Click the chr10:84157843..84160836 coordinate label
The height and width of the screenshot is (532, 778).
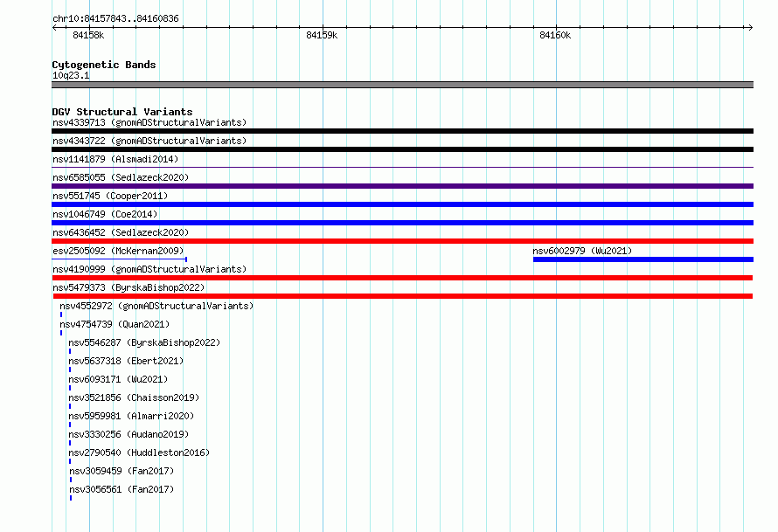115,18
